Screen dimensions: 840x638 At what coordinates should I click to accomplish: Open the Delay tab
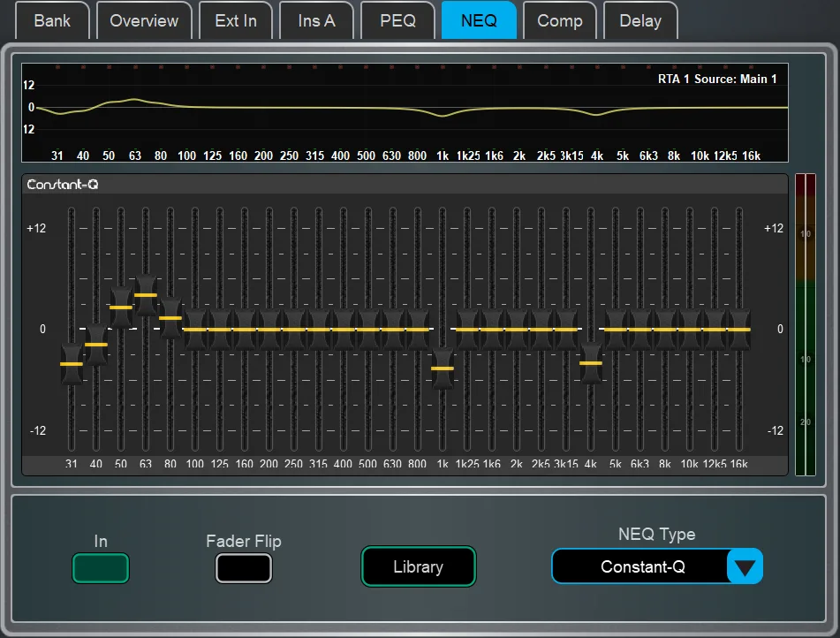(x=640, y=20)
